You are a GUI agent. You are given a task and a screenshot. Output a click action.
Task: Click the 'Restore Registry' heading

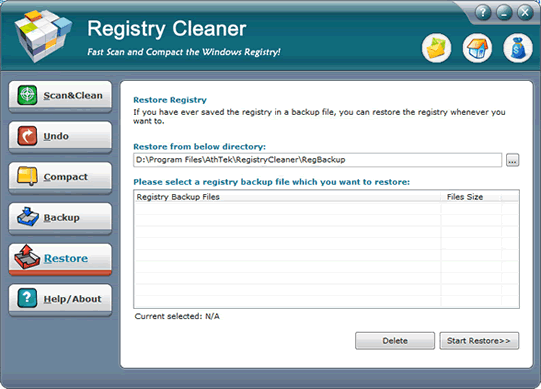(170, 100)
